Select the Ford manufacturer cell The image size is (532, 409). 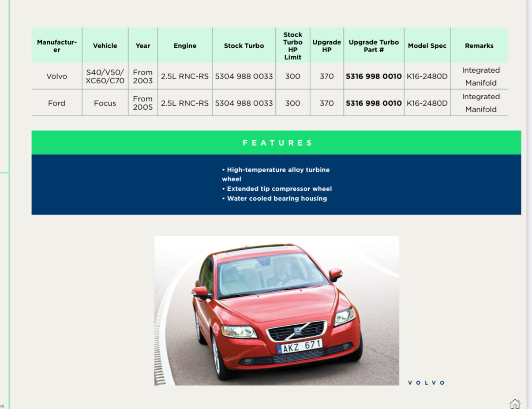pos(57,103)
